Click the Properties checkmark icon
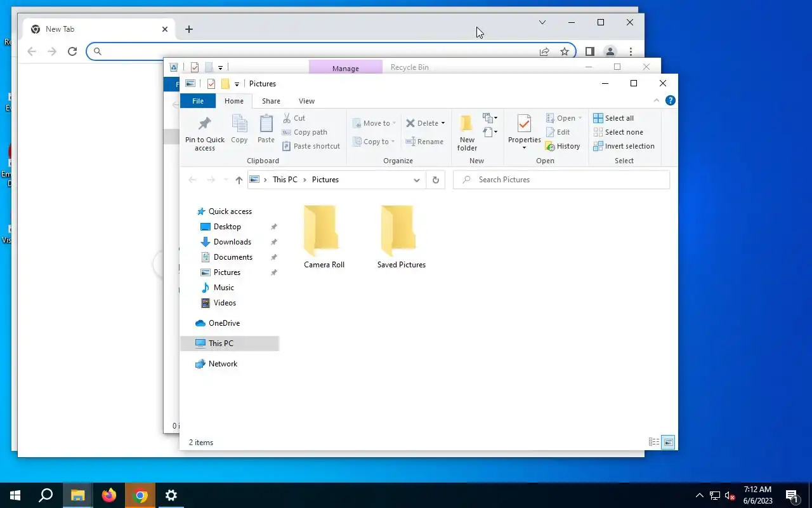This screenshot has height=508, width=812. pos(524,124)
